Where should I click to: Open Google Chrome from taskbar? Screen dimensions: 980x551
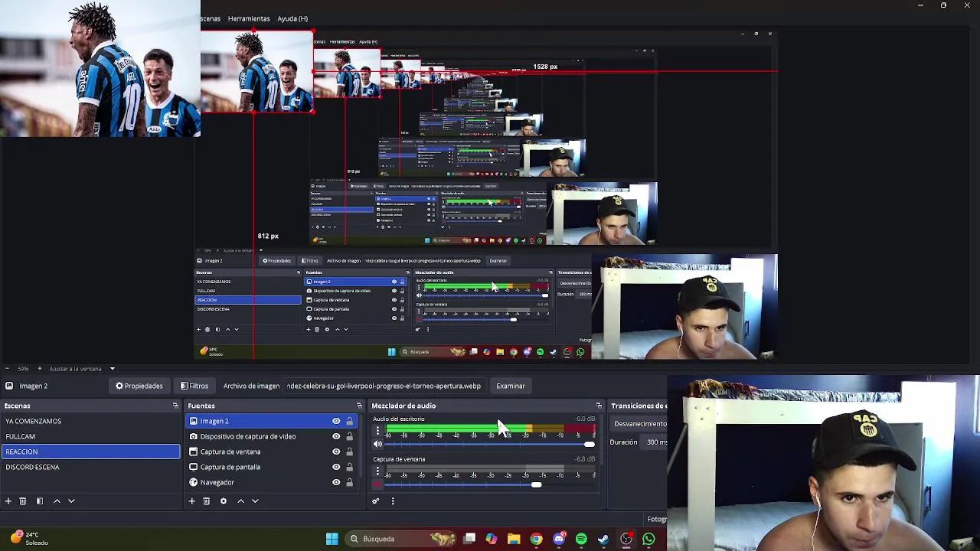(x=536, y=539)
